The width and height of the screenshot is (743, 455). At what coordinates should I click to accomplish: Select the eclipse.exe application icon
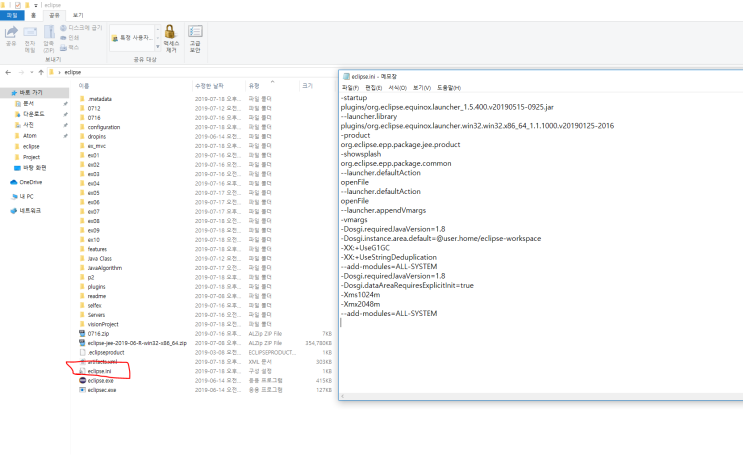pos(82,381)
